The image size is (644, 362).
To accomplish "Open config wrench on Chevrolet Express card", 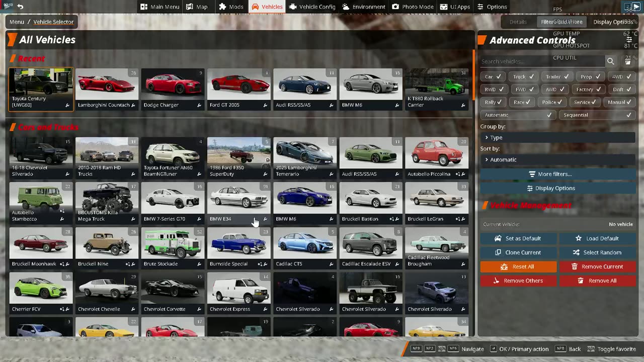I will [x=265, y=309].
